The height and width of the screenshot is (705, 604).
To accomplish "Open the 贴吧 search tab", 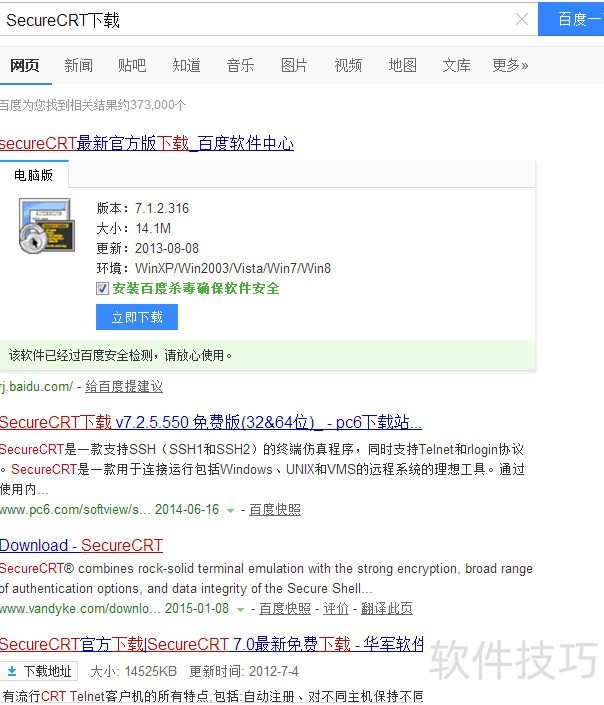I will point(132,65).
